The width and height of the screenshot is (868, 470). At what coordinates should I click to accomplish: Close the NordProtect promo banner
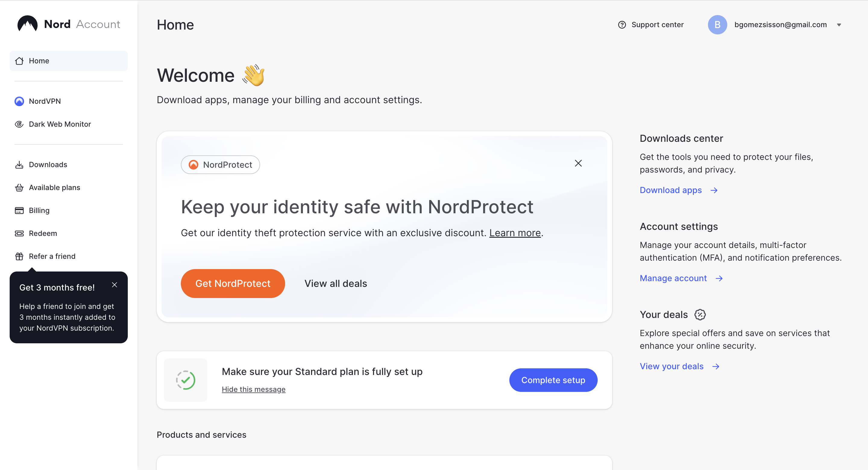578,163
